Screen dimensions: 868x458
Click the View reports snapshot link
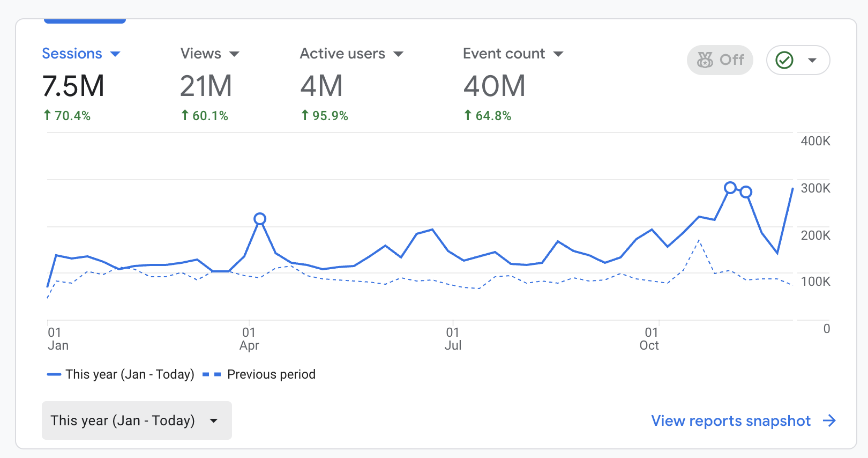click(x=730, y=421)
